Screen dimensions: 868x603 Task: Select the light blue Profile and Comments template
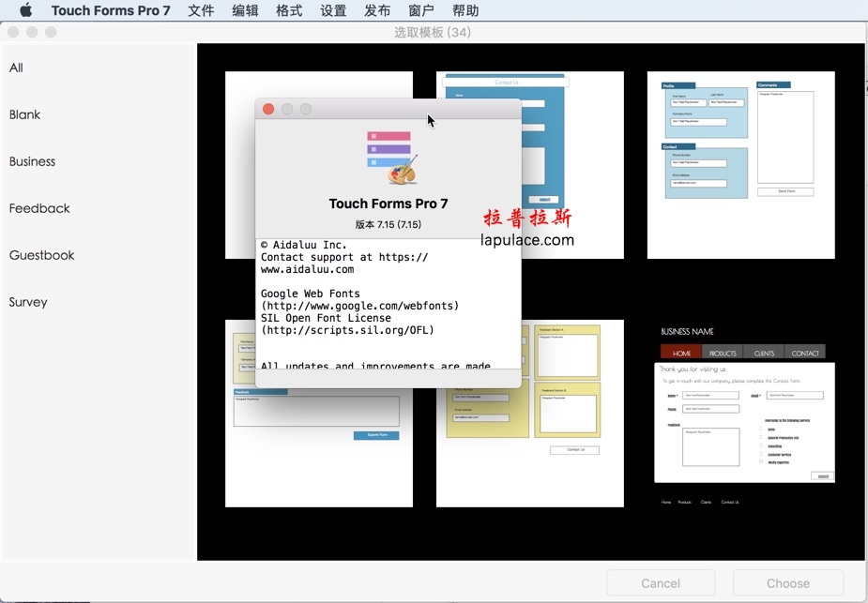pos(740,165)
